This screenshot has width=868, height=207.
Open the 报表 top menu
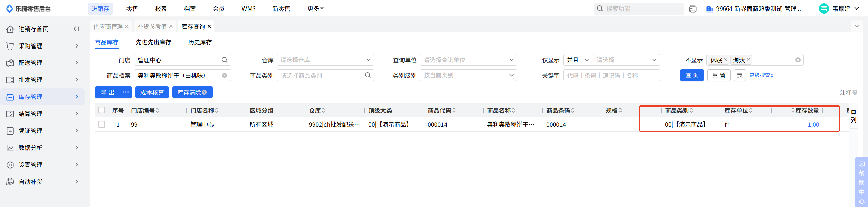pos(161,9)
